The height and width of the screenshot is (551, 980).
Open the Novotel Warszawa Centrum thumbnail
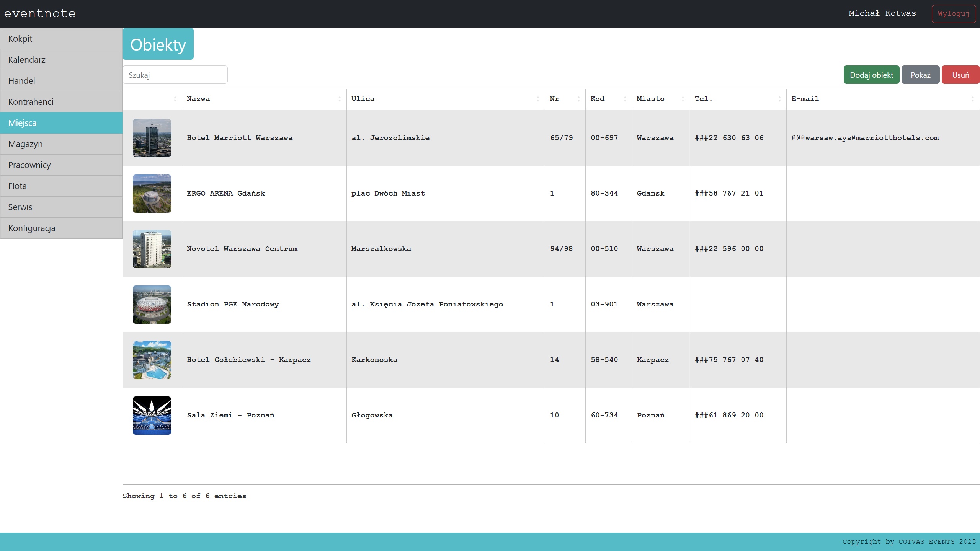coord(152,249)
